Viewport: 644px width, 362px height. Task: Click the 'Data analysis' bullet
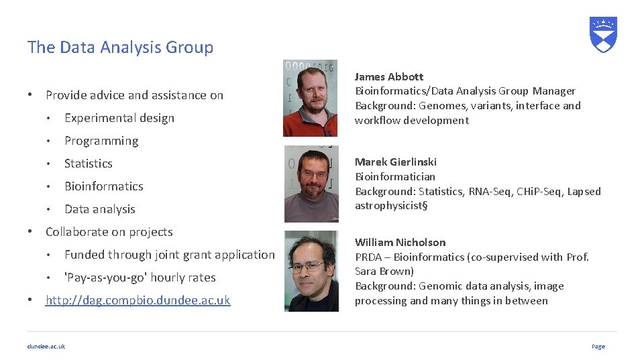[x=100, y=209]
